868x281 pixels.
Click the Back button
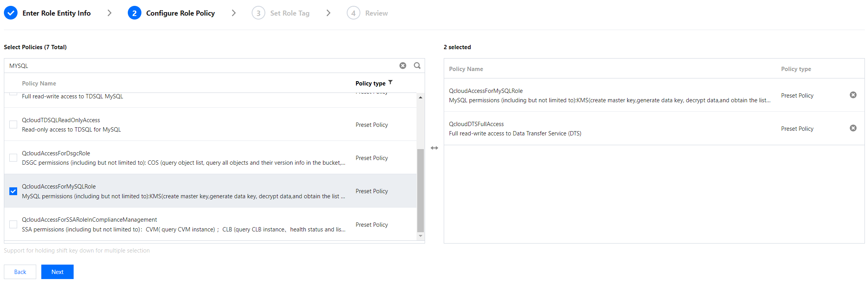(x=20, y=272)
